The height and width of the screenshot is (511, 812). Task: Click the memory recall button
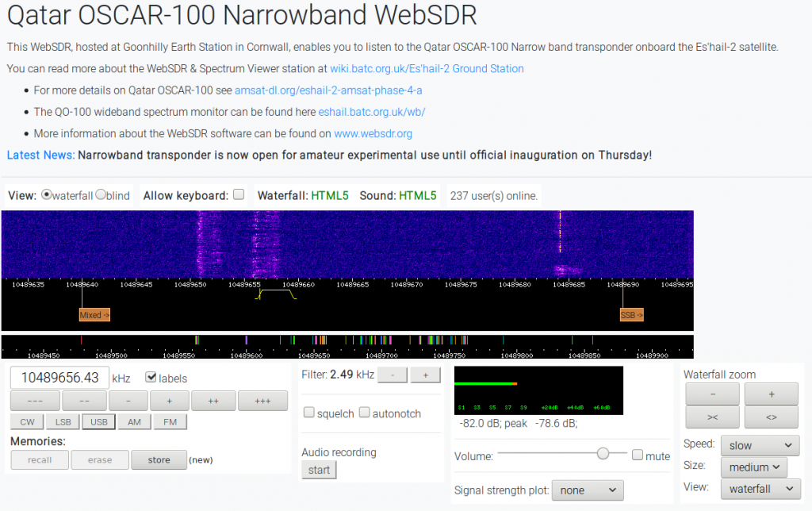40,459
